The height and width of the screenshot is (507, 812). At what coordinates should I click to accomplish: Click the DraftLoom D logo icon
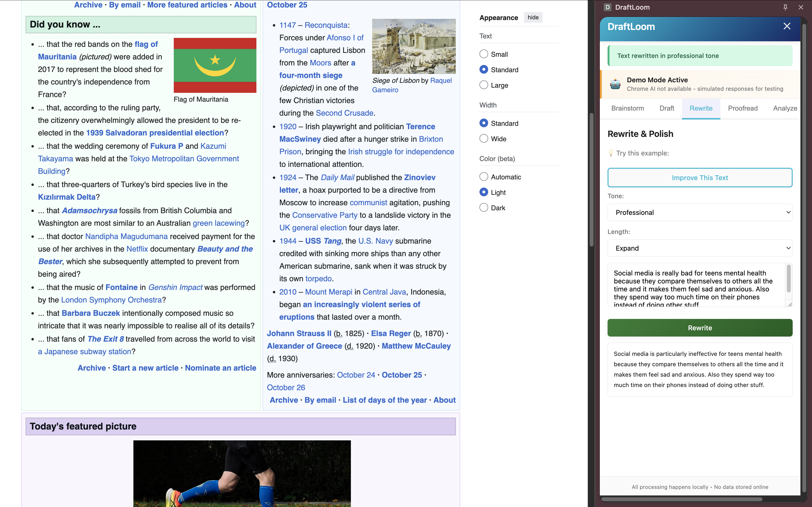tap(607, 7)
